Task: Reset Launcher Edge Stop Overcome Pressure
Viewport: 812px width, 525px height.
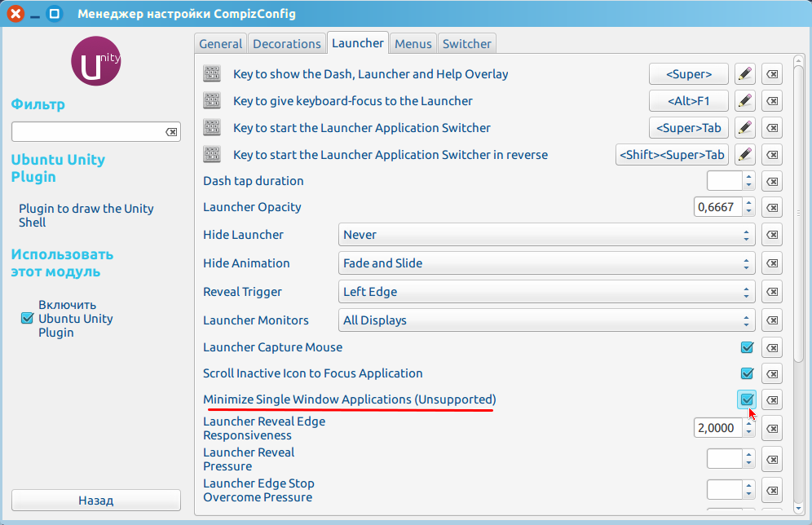Action: coord(772,490)
